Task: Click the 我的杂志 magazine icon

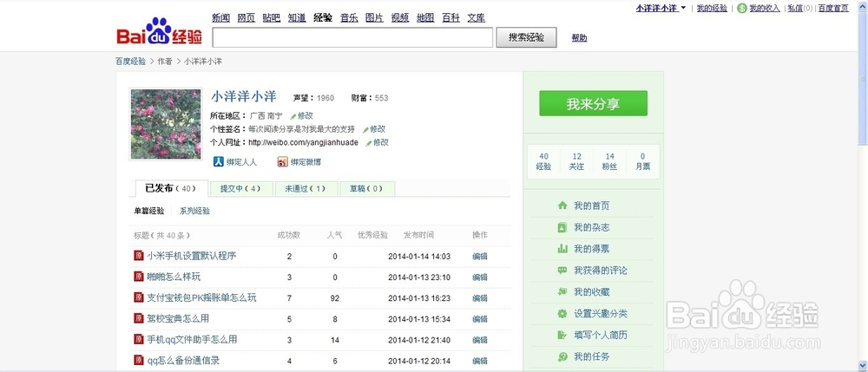Action: (x=562, y=227)
